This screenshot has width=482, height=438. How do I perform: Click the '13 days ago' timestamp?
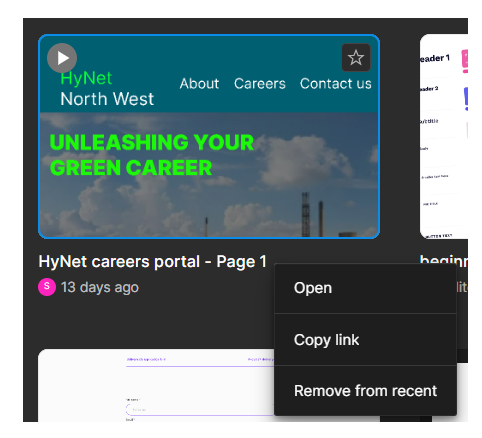click(x=99, y=287)
